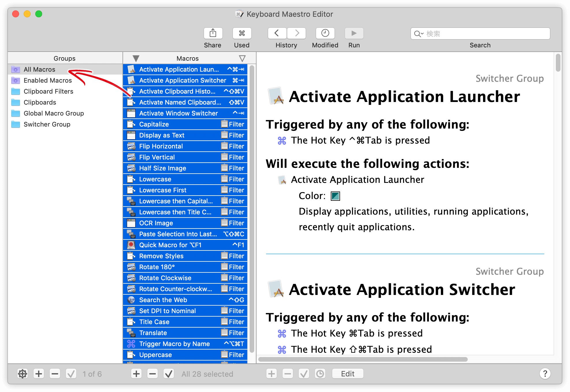Select Title Case macro

185,322
